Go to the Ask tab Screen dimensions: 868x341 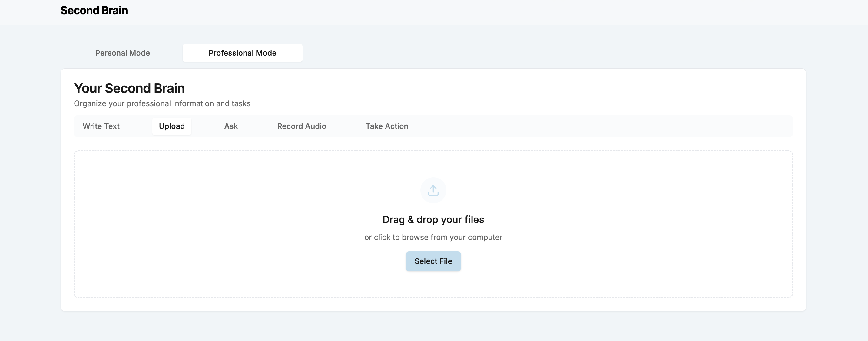pyautogui.click(x=231, y=126)
